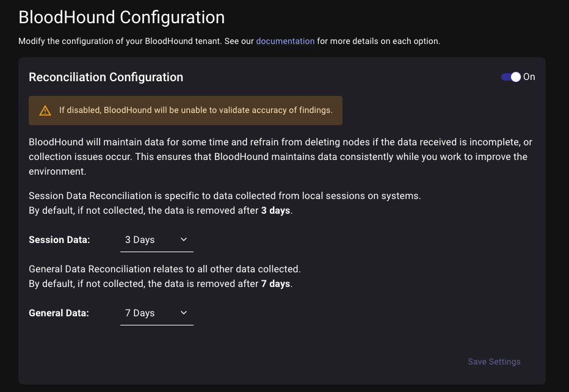
Task: Click the "On" label beside the switch
Action: (x=529, y=77)
